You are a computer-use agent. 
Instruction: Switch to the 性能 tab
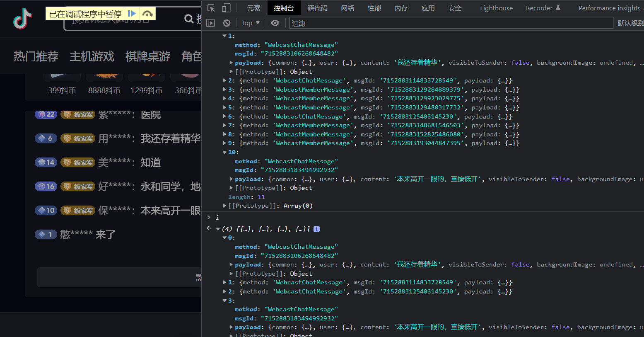374,8
